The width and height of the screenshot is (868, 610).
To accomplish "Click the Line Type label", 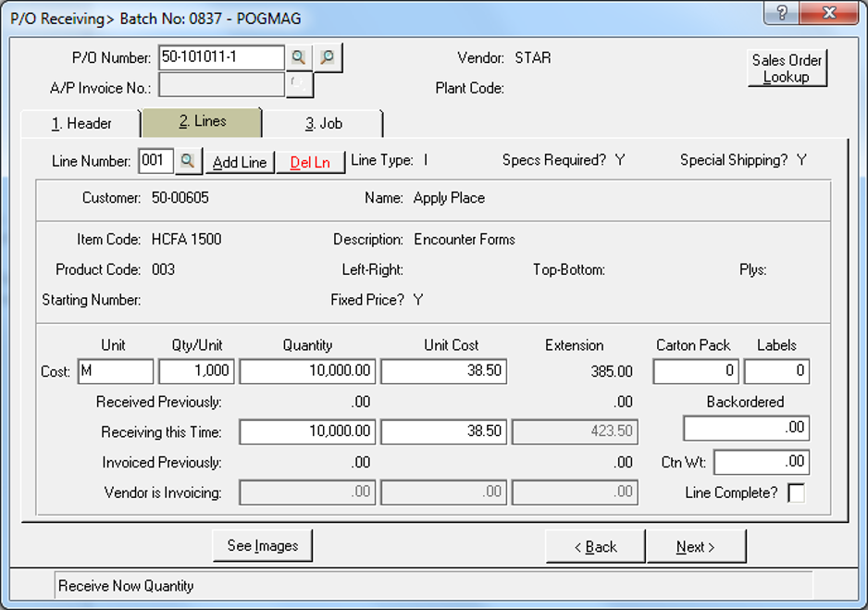I will click(x=382, y=160).
